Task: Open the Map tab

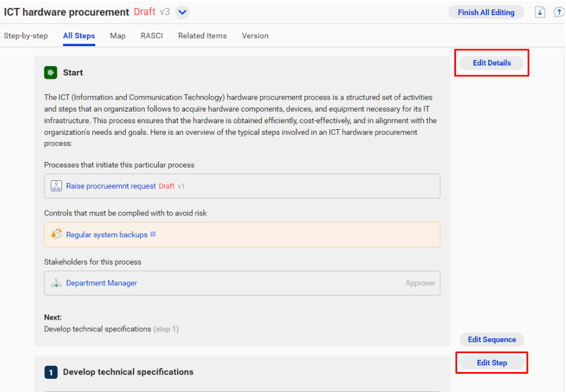Action: pyautogui.click(x=118, y=36)
